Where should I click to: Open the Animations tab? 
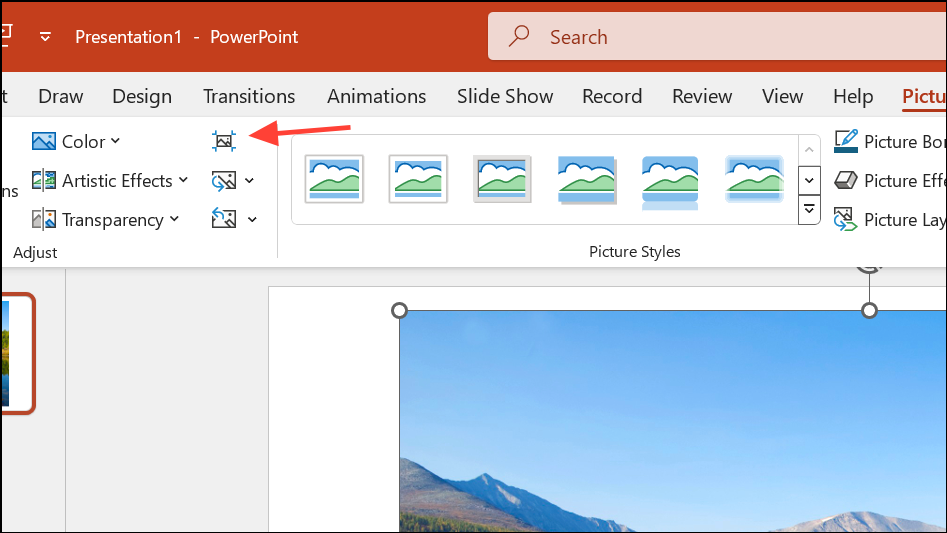coord(376,96)
